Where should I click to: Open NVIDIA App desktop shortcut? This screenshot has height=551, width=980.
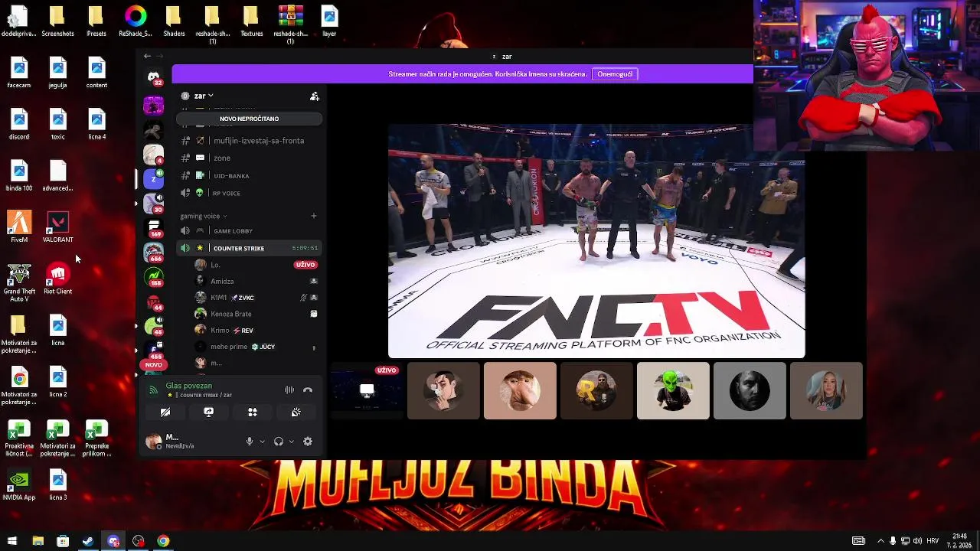(19, 486)
